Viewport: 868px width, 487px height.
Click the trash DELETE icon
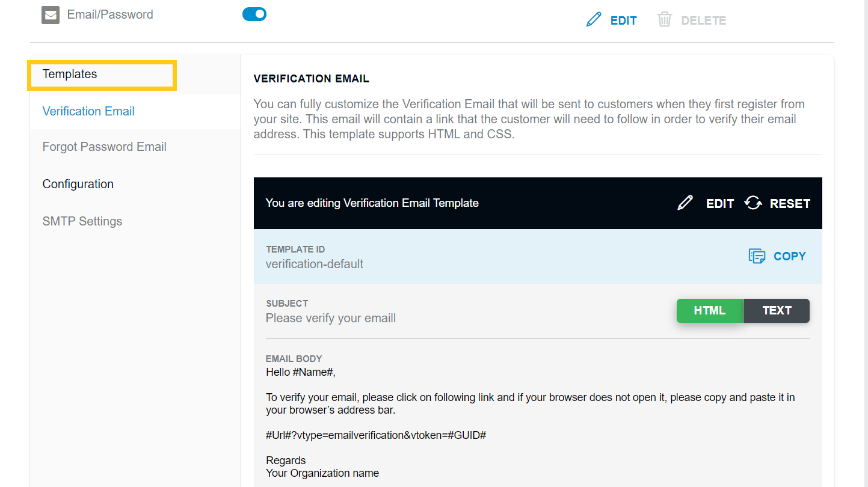pyautogui.click(x=664, y=19)
